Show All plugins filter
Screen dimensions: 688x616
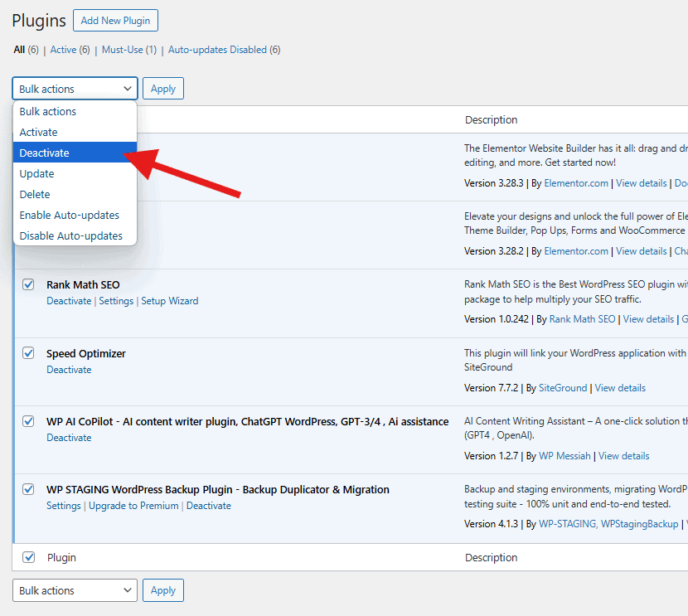pyautogui.click(x=19, y=50)
